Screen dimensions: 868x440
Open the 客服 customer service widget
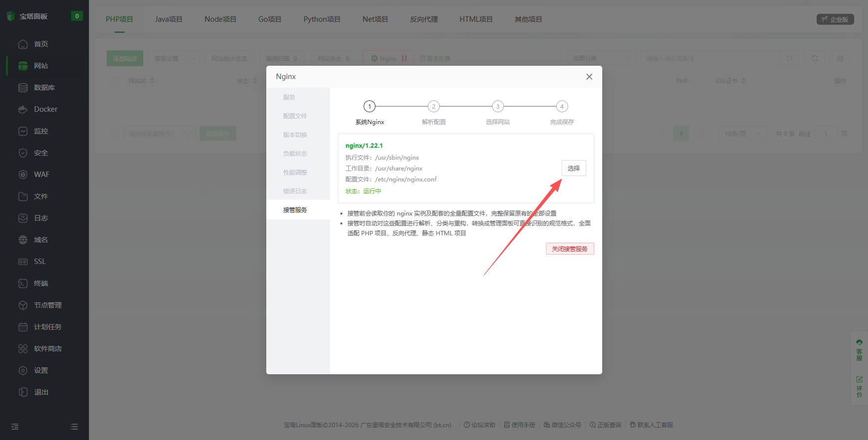click(x=859, y=350)
